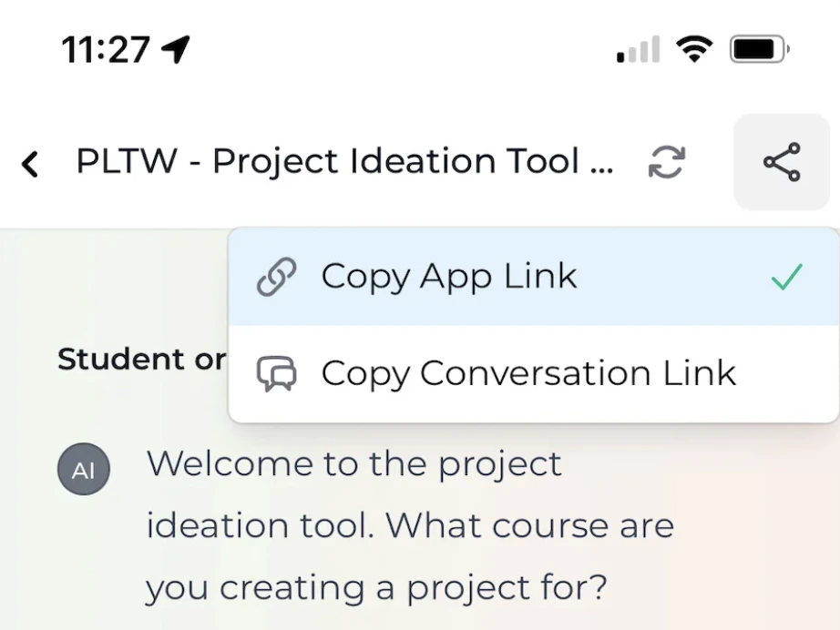Tap the location arrow indicator
This screenshot has width=840, height=630.
tap(176, 49)
